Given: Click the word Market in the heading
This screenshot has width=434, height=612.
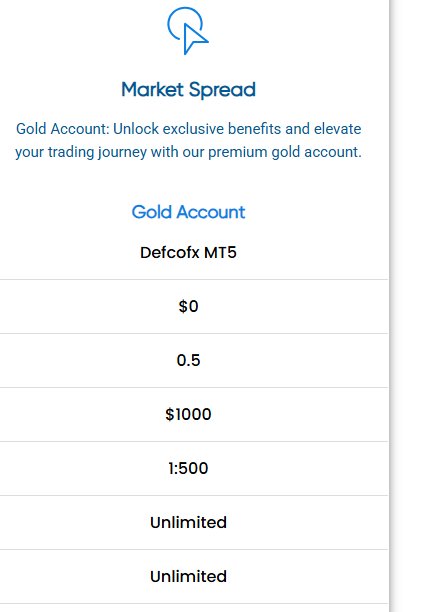Looking at the screenshot, I should pos(153,89).
